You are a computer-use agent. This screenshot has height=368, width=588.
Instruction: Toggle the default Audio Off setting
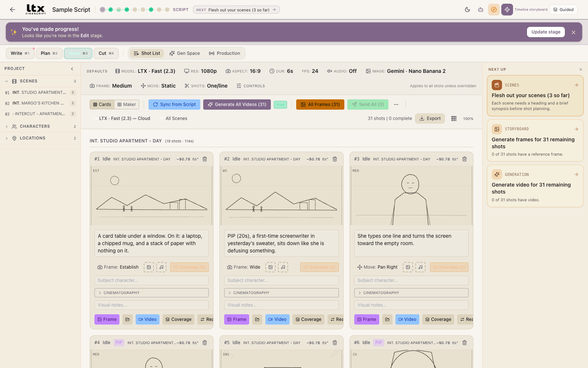click(x=342, y=71)
